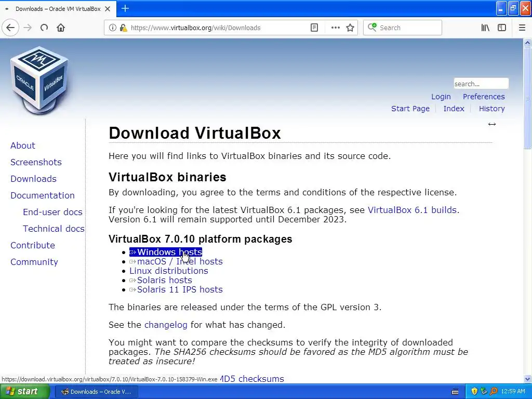Open End-user docs sidebar link
Image resolution: width=532 pixels, height=399 pixels.
point(52,212)
